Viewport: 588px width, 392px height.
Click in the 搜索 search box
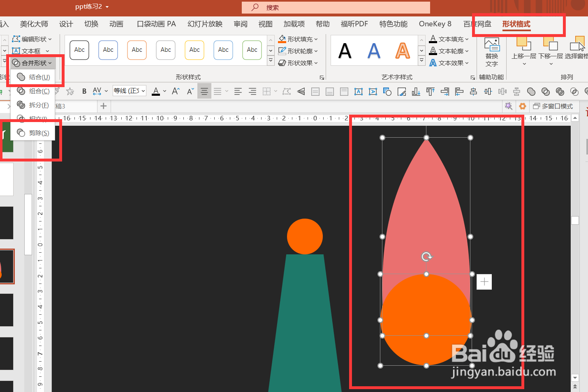point(336,7)
